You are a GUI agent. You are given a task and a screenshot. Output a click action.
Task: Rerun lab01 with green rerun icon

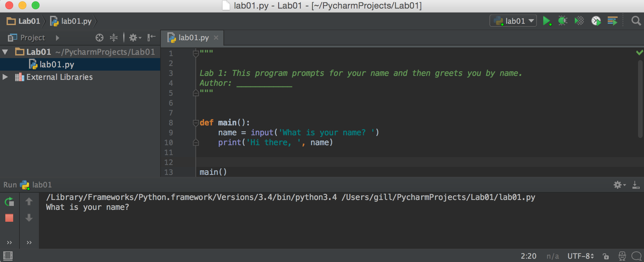pos(9,202)
